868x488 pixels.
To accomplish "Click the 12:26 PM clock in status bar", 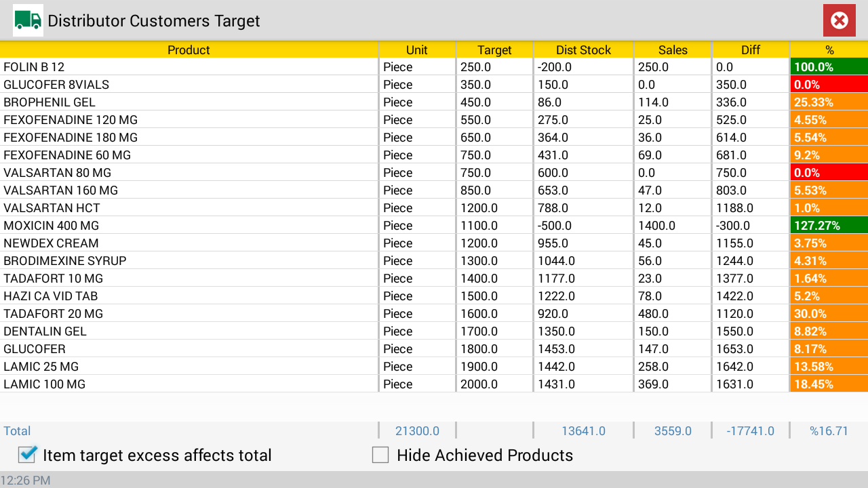I will [x=25, y=480].
